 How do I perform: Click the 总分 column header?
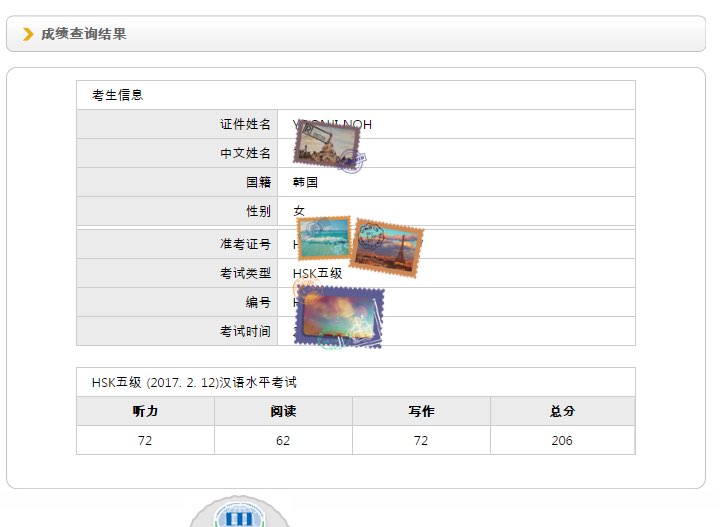point(563,411)
